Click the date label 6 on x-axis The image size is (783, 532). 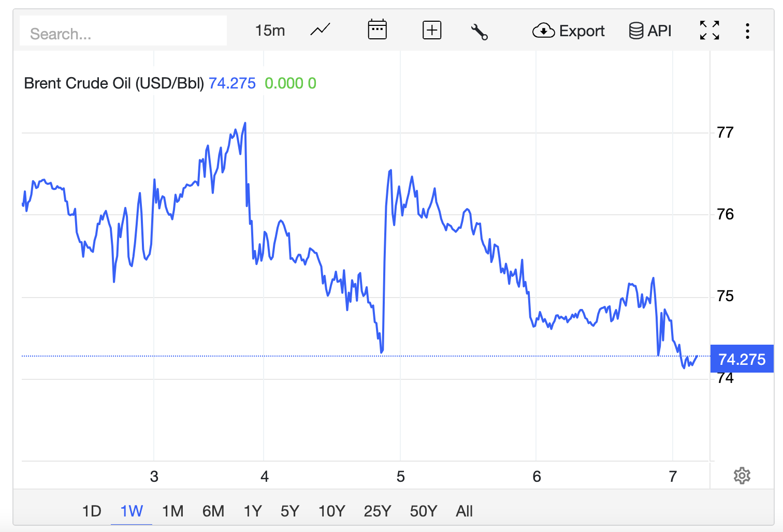pos(537,477)
